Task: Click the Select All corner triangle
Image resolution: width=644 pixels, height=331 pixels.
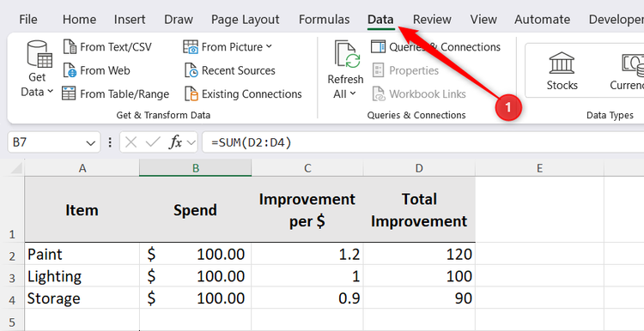Action: (x=15, y=168)
